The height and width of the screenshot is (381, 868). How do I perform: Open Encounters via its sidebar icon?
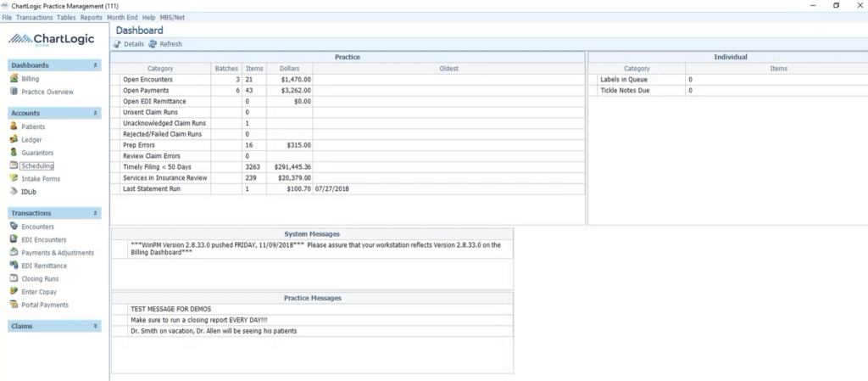tap(14, 227)
